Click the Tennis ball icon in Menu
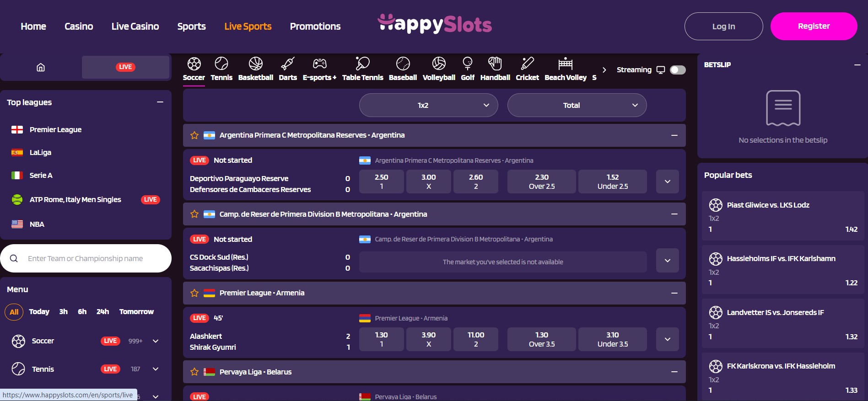868x401 pixels. pyautogui.click(x=18, y=369)
